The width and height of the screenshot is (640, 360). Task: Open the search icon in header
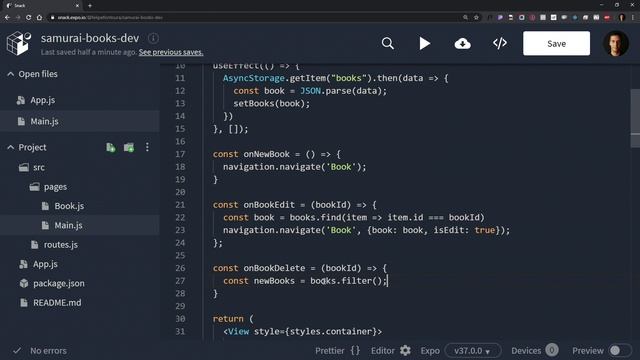pos(387,43)
